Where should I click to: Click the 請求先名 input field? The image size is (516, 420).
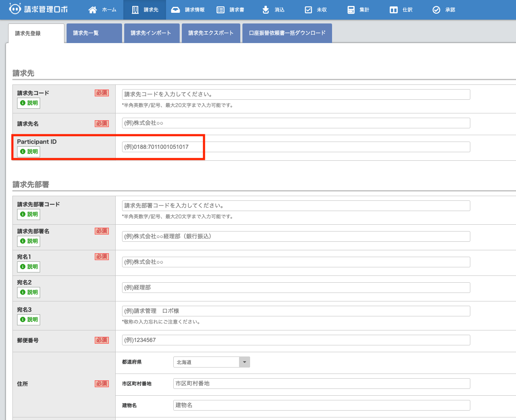[296, 123]
